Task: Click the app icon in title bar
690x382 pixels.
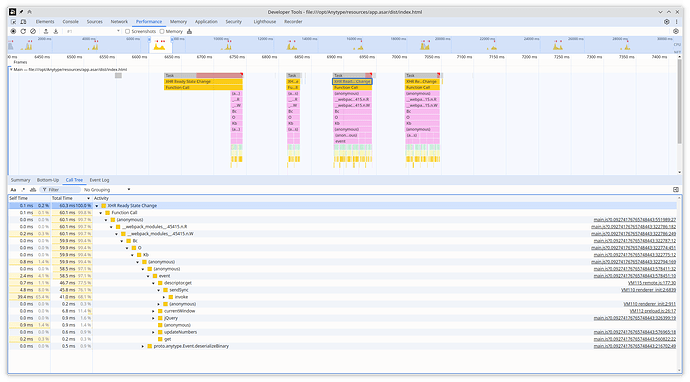Action: (x=13, y=12)
